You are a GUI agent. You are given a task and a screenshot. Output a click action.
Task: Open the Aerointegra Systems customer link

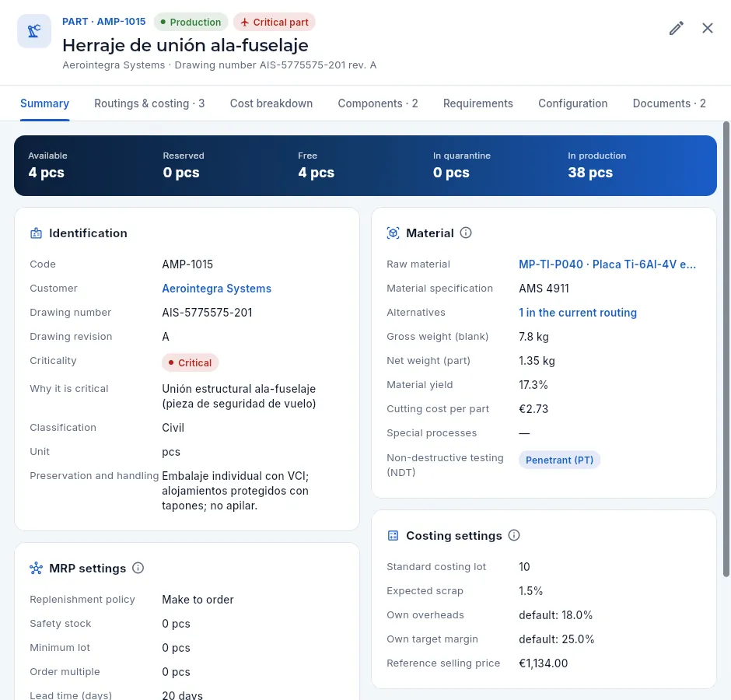click(216, 289)
